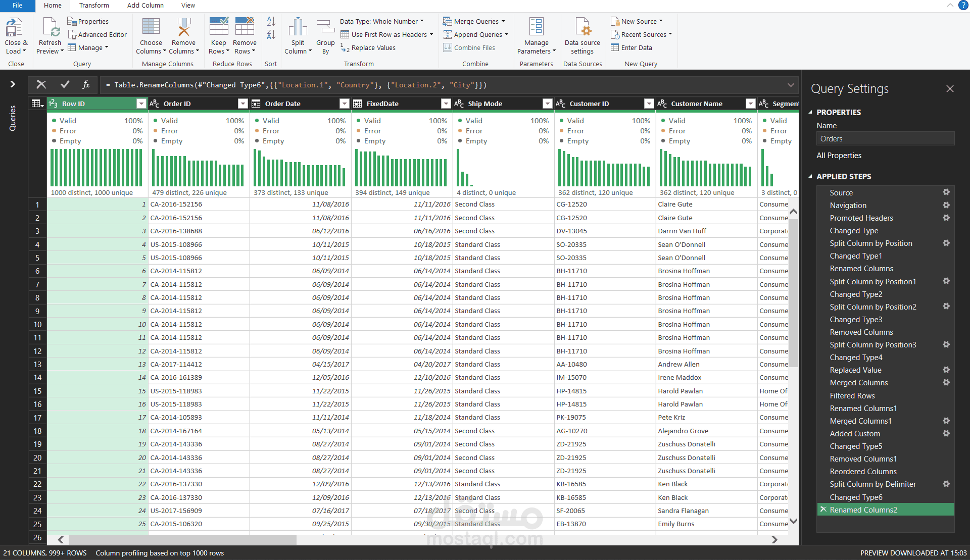This screenshot has height=560, width=970.
Task: Click the Refresh Preview icon
Action: pyautogui.click(x=50, y=28)
